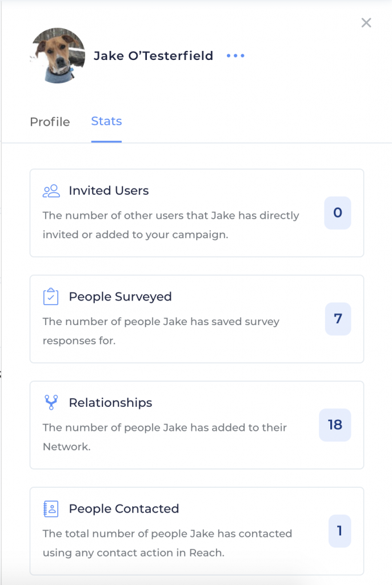Click the People Surveyed heading
The image size is (392, 585).
coord(120,296)
